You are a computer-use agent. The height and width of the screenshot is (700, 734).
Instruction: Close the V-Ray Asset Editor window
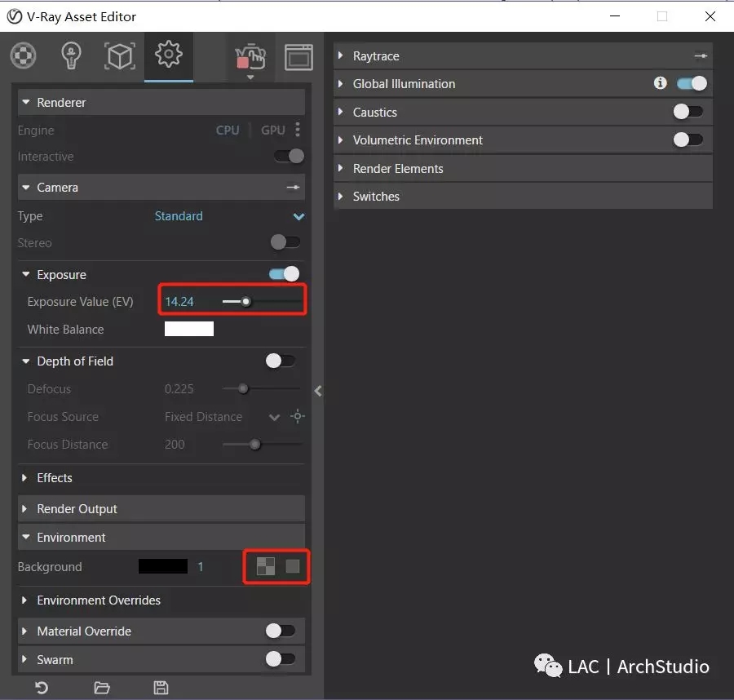[x=710, y=16]
